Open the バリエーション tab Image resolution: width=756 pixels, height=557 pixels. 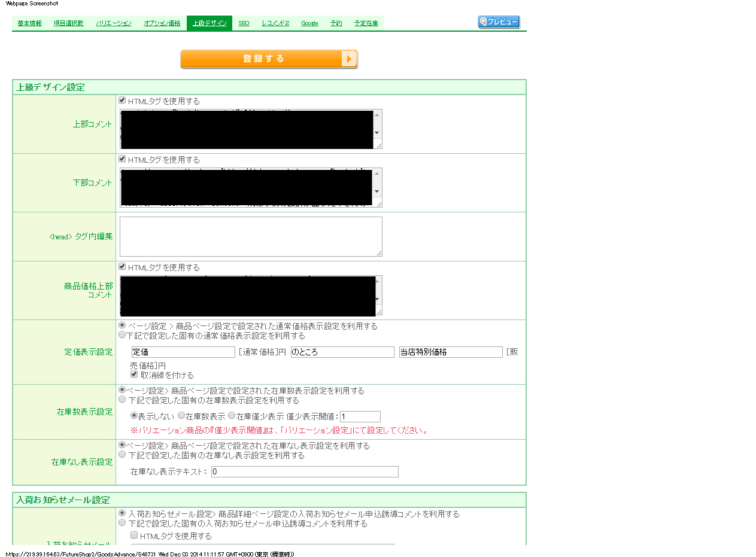[x=114, y=23]
